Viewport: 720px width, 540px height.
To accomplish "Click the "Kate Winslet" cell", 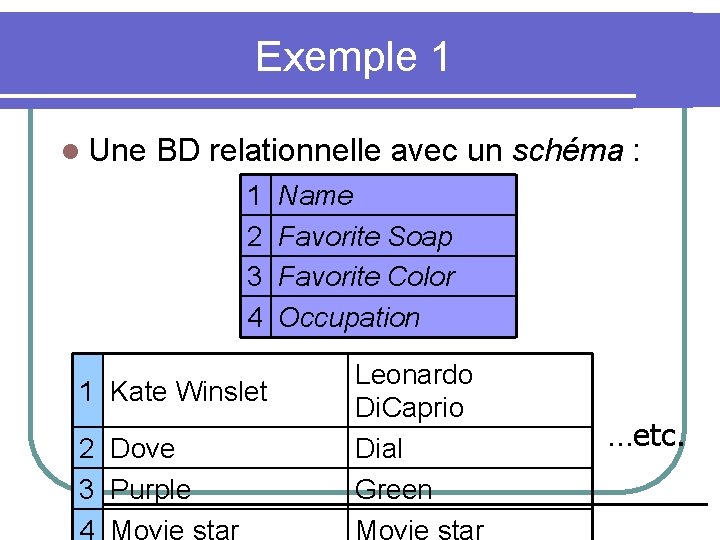I will tap(189, 392).
